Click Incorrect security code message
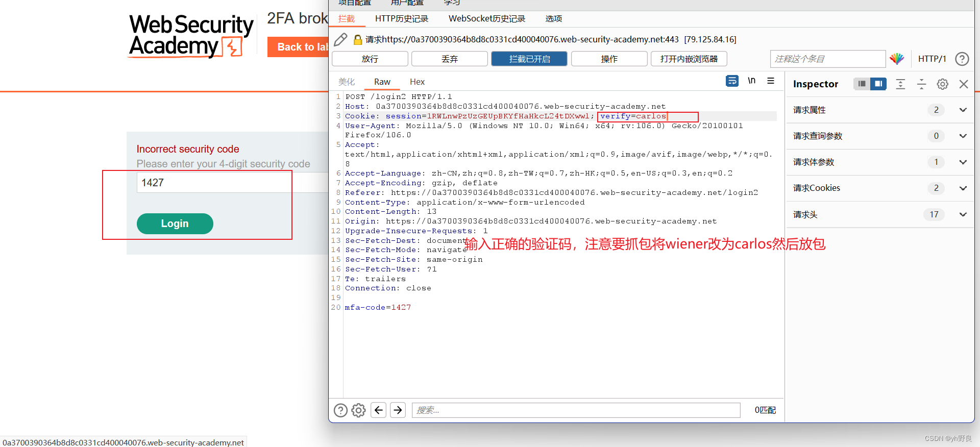 point(188,149)
